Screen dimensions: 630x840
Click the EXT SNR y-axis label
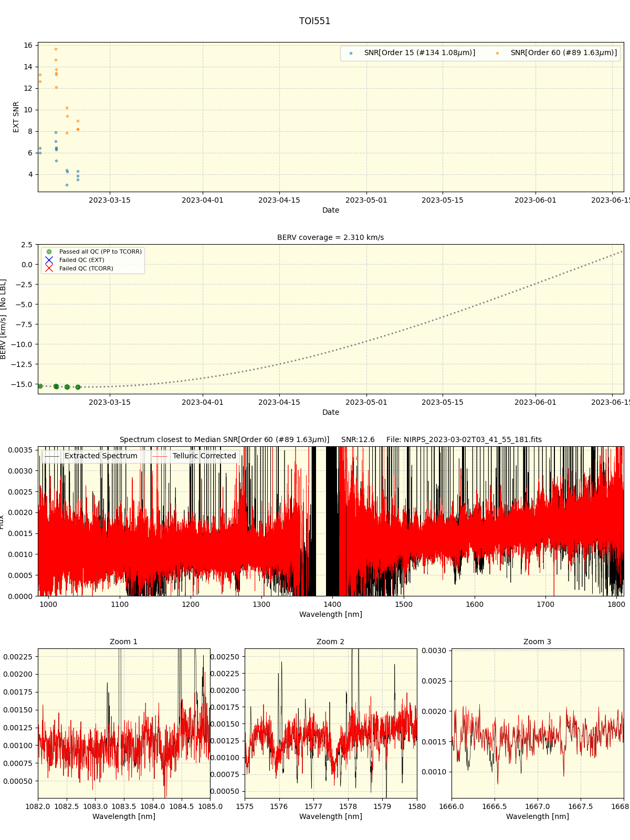16,117
